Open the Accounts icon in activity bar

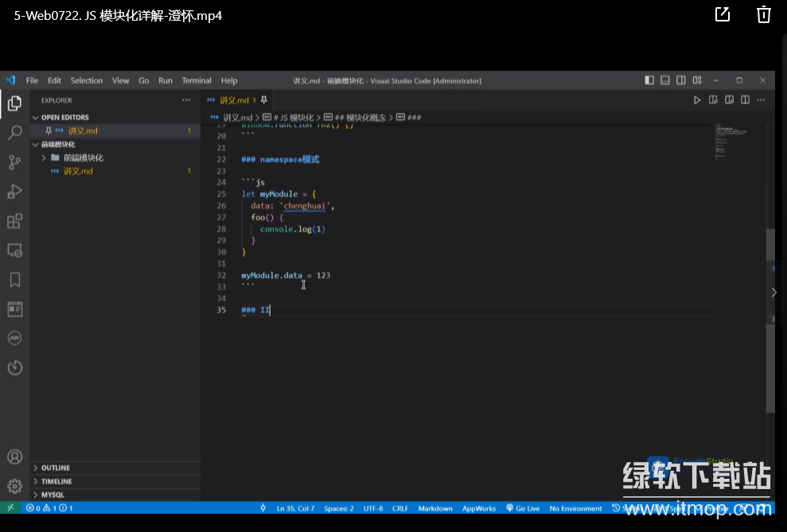click(14, 456)
